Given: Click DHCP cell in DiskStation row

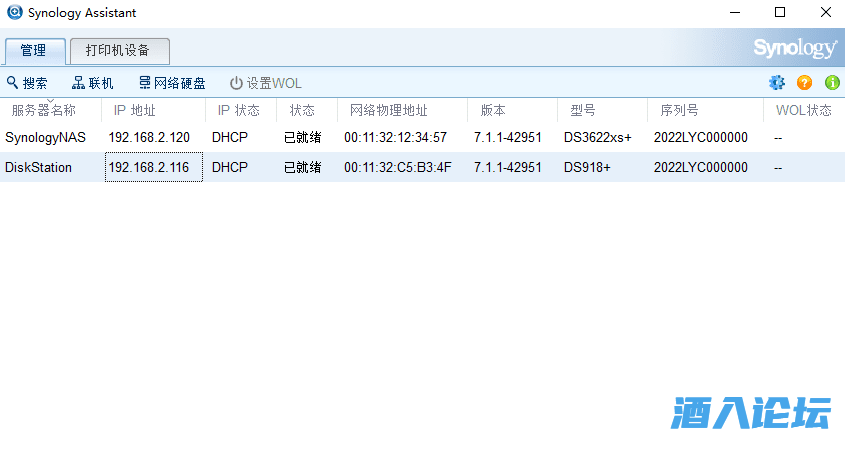Looking at the screenshot, I should pos(230,167).
